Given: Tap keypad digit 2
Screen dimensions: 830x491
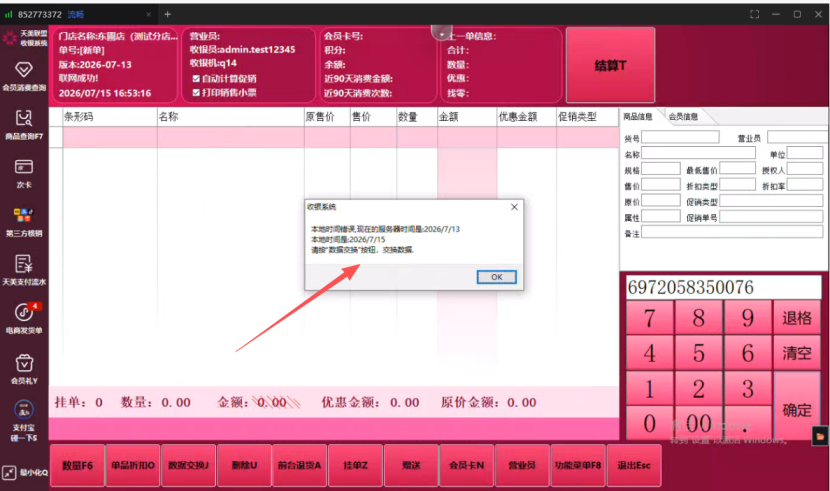Looking at the screenshot, I should click(699, 389).
